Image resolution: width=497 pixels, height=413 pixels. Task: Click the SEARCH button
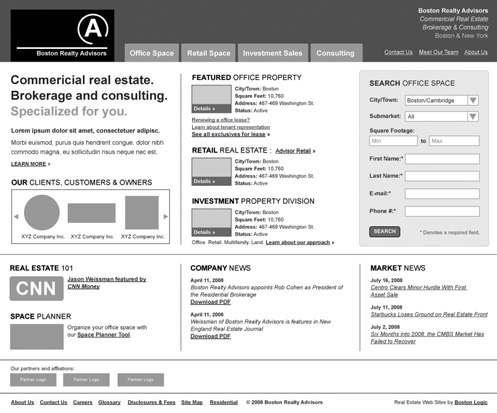(x=385, y=232)
